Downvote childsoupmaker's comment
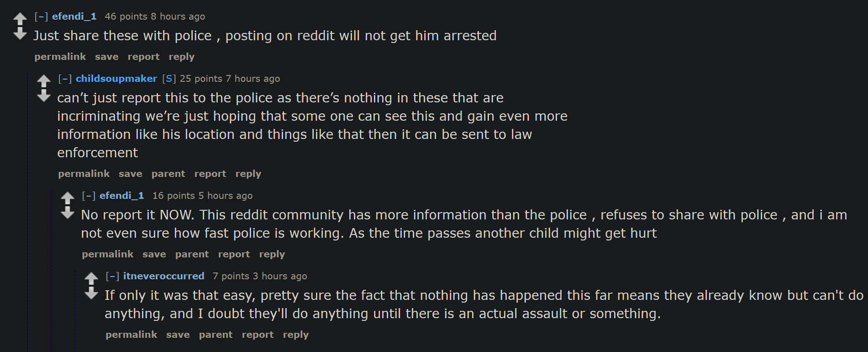Image resolution: width=868 pixels, height=352 pixels. point(44,96)
